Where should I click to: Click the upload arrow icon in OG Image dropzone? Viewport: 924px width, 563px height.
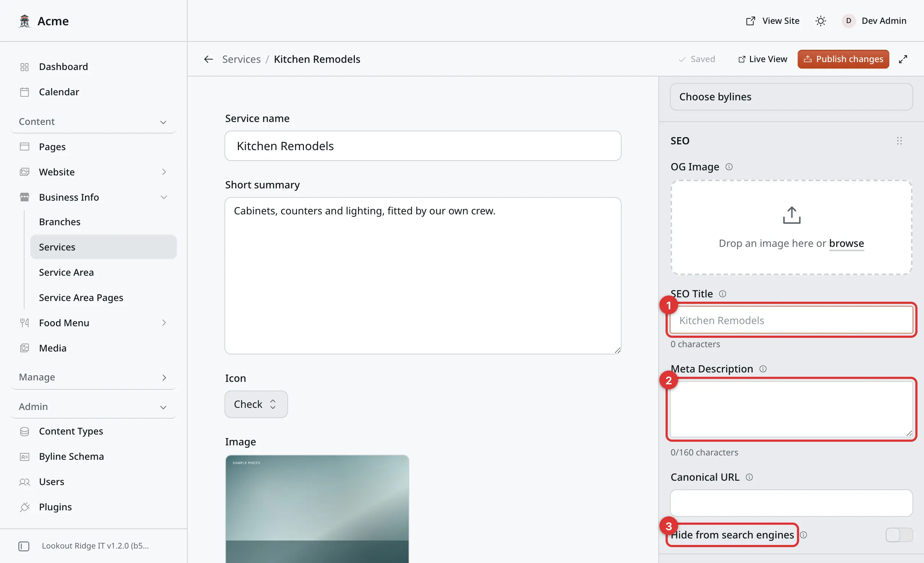792,215
